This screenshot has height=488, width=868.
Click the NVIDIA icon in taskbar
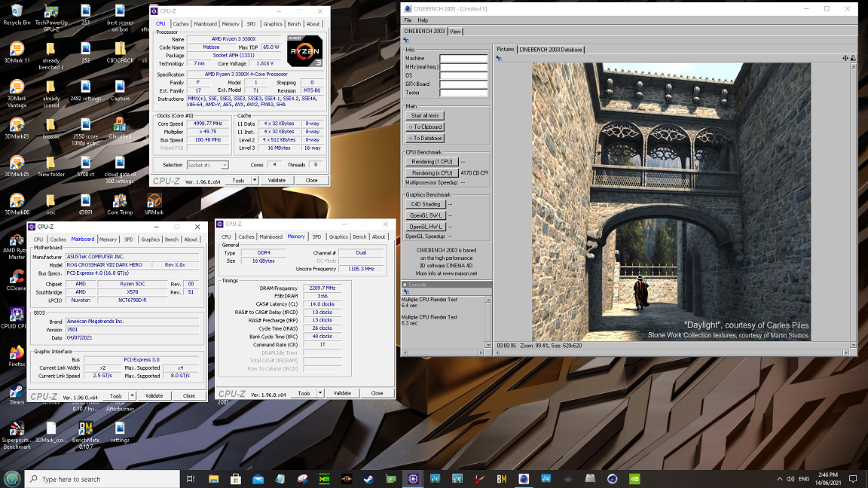pos(635,479)
